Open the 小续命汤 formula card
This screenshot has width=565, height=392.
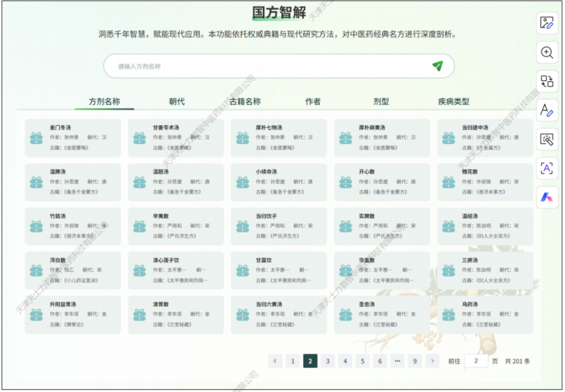click(279, 182)
